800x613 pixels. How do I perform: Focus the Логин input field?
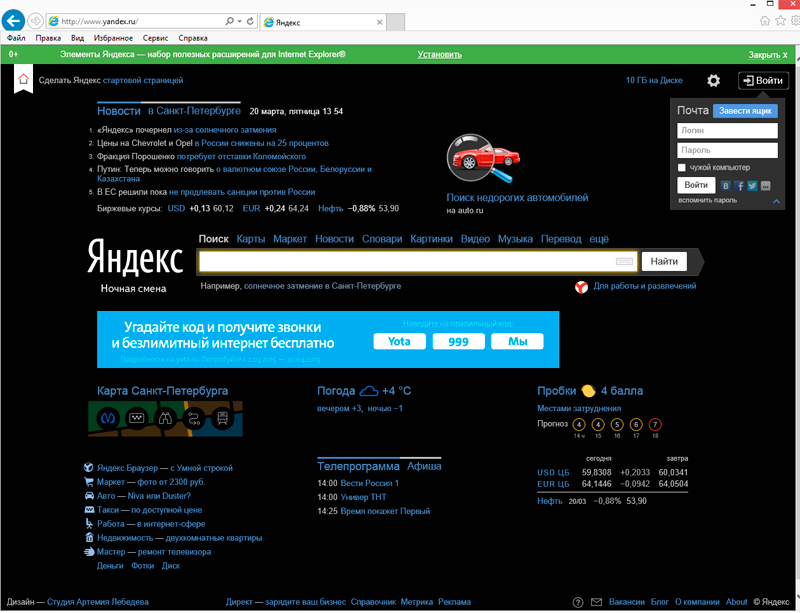pos(727,131)
